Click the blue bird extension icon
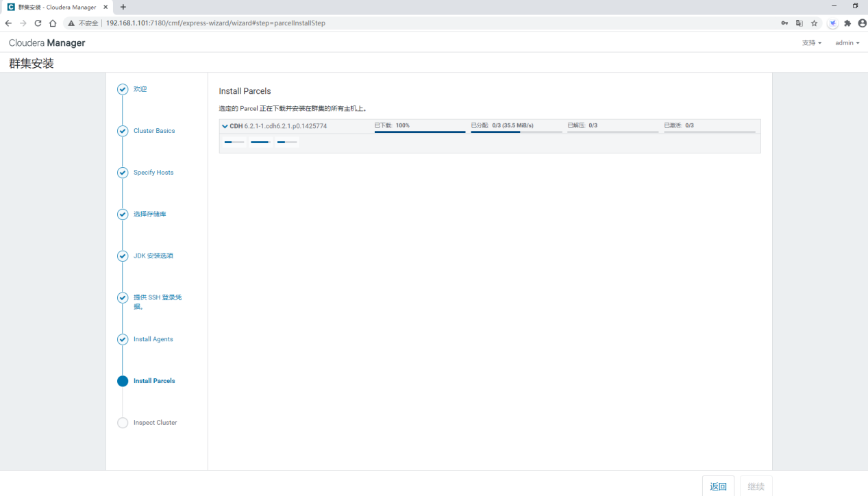This screenshot has width=868, height=496. pos(832,23)
